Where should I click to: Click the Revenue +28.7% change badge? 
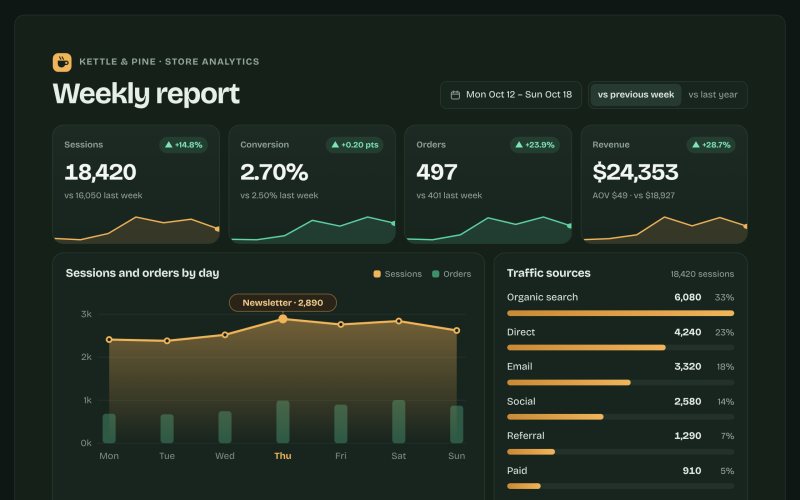[711, 145]
